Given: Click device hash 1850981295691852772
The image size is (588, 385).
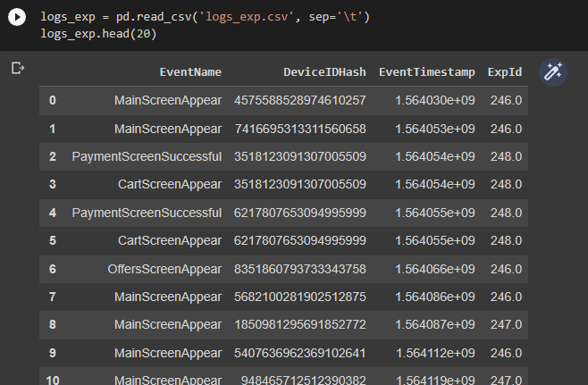Looking at the screenshot, I should tap(300, 324).
